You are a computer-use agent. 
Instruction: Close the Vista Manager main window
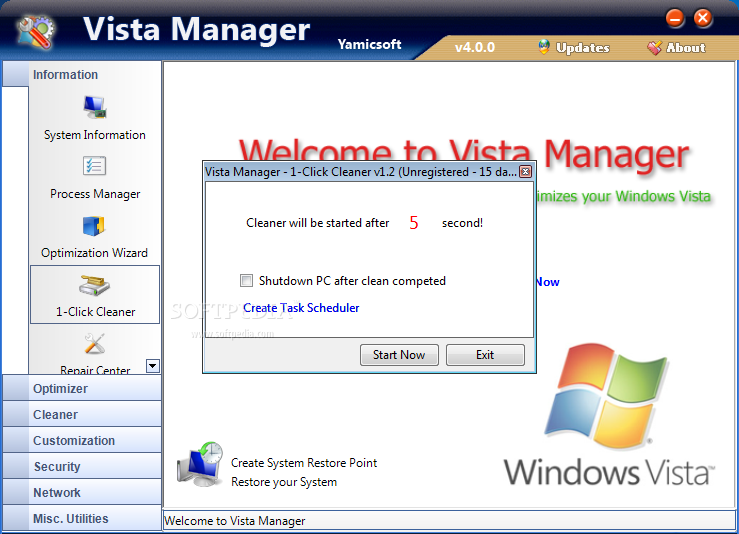[x=703, y=19]
